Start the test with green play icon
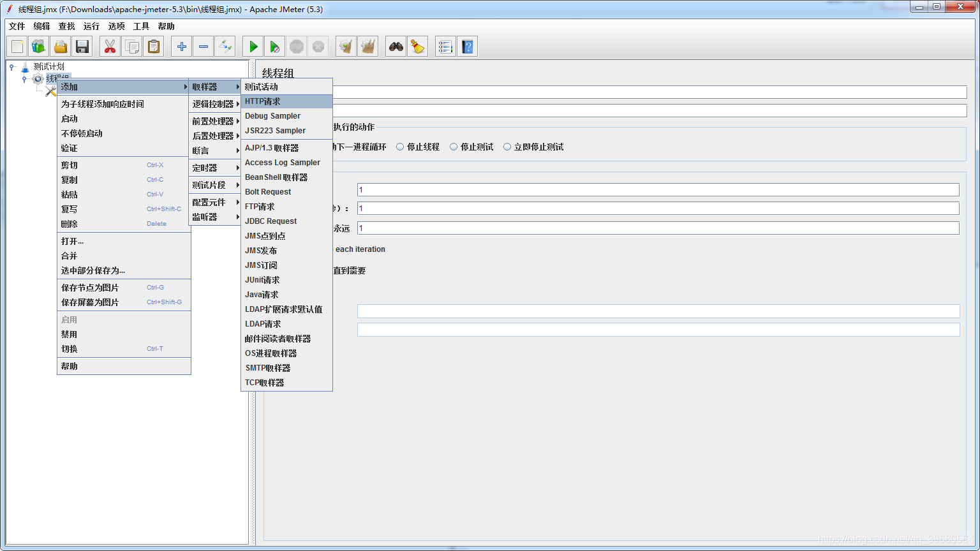The width and height of the screenshot is (980, 551). coord(253,47)
